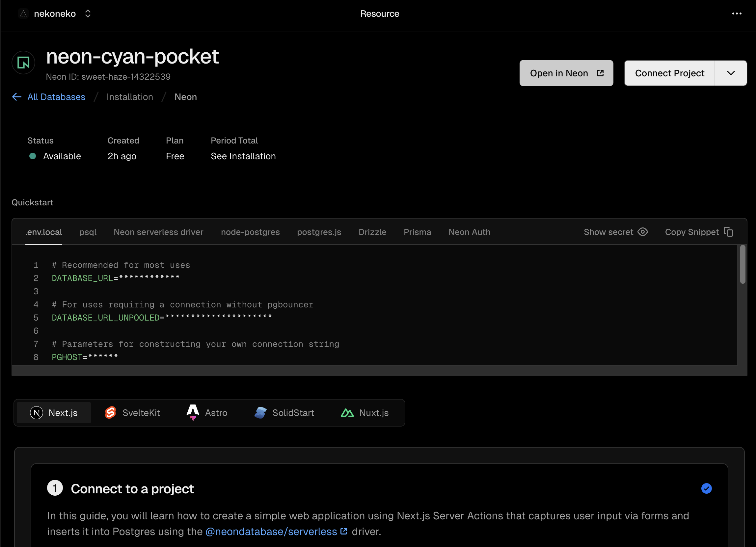This screenshot has height=547, width=756.
Task: Click Copy Snippet icon
Action: tap(728, 232)
